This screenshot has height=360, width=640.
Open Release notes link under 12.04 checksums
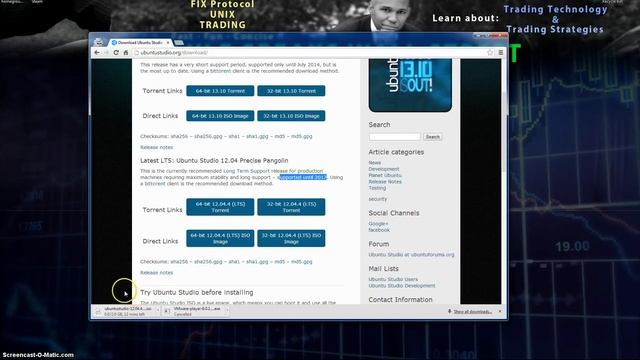point(156,273)
